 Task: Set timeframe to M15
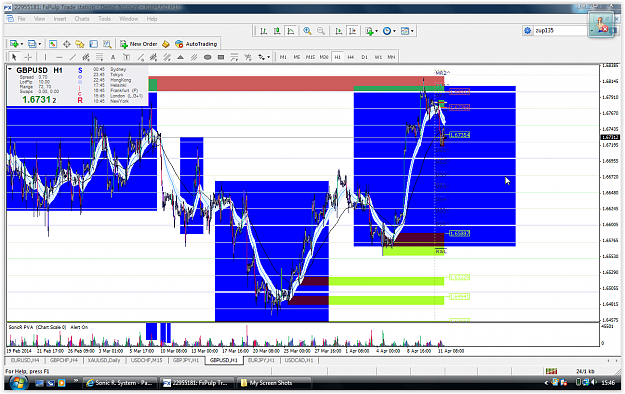coord(310,57)
